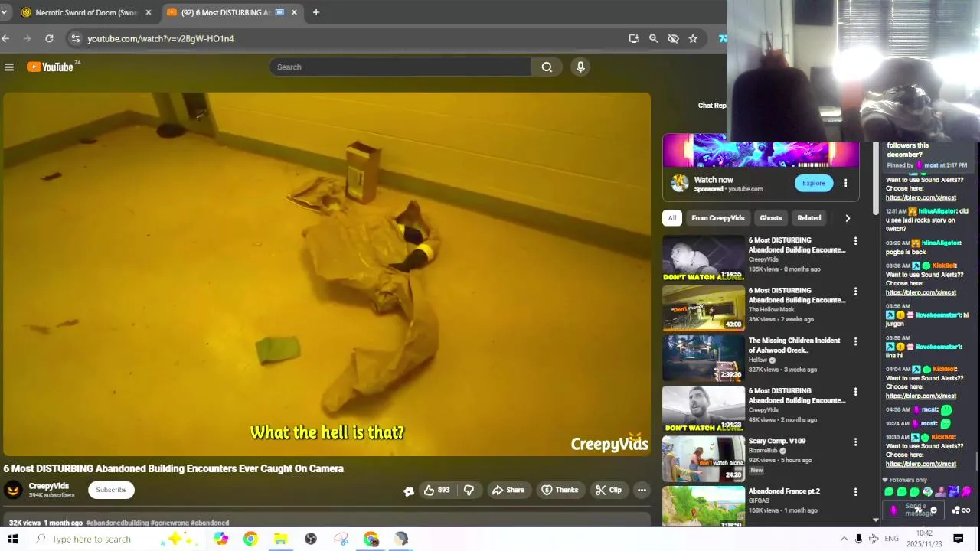980x551 pixels.
Task: Open options for Abandoned France pt.2
Action: click(855, 492)
